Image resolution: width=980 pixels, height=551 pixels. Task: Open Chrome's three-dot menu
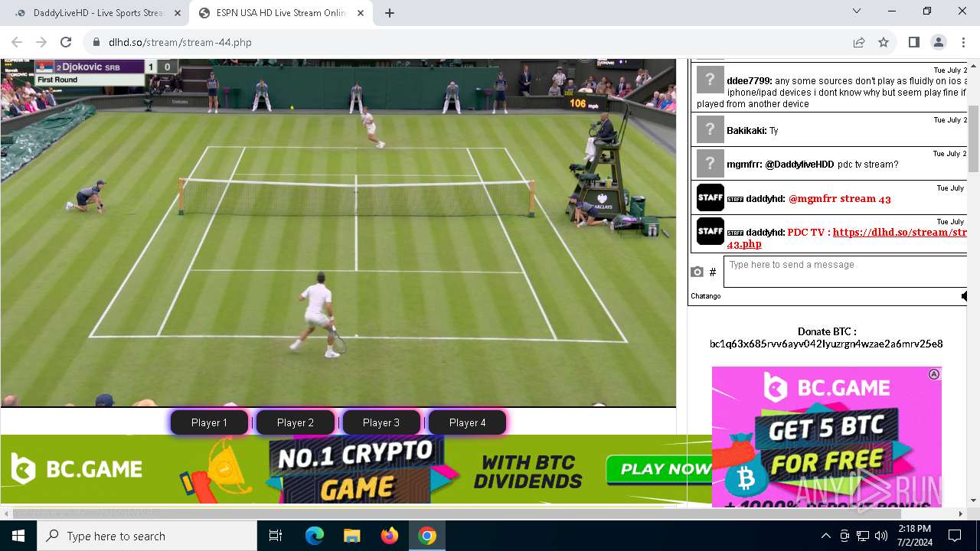coord(962,42)
